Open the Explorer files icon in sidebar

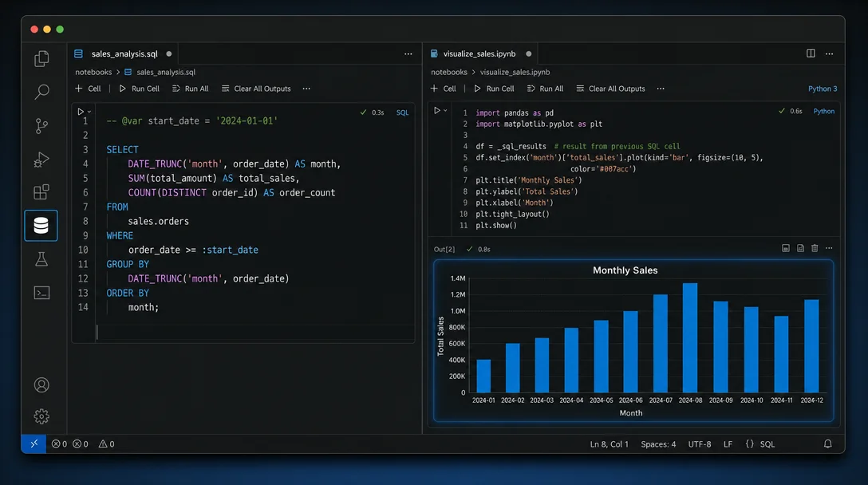41,59
